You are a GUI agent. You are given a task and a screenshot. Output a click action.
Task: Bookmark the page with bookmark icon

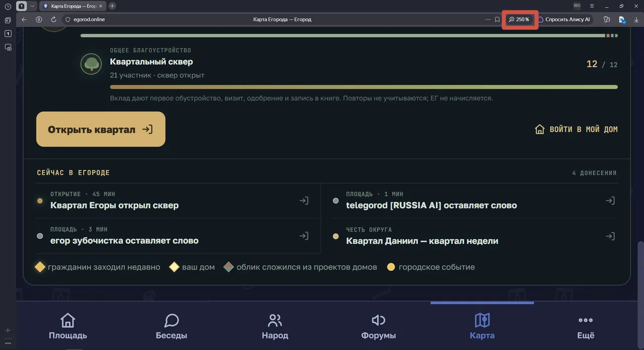497,19
